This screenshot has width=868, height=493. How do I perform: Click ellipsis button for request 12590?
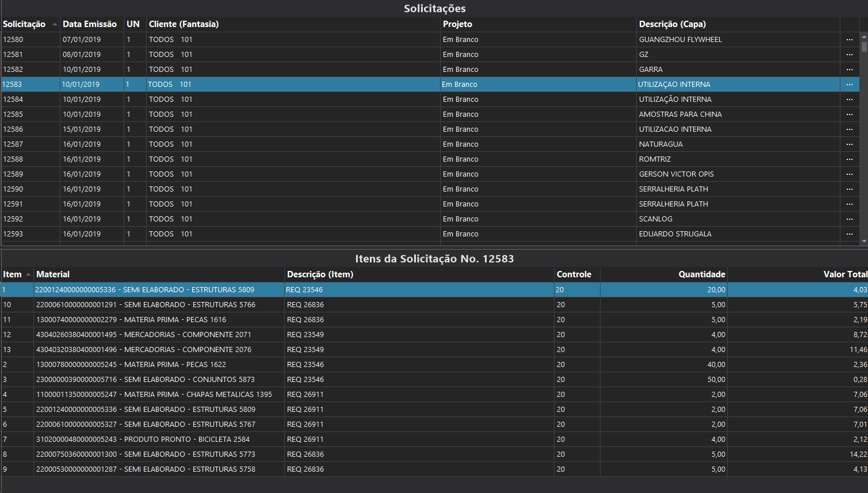(850, 189)
